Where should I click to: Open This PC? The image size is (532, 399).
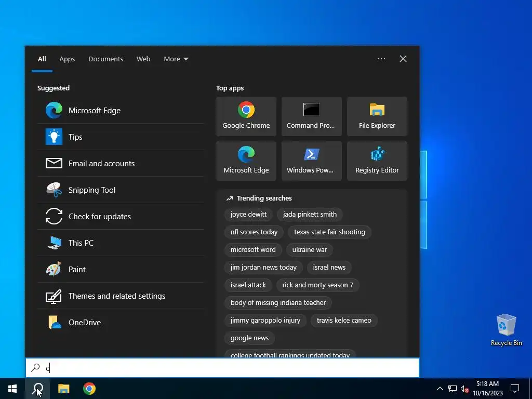click(121, 243)
